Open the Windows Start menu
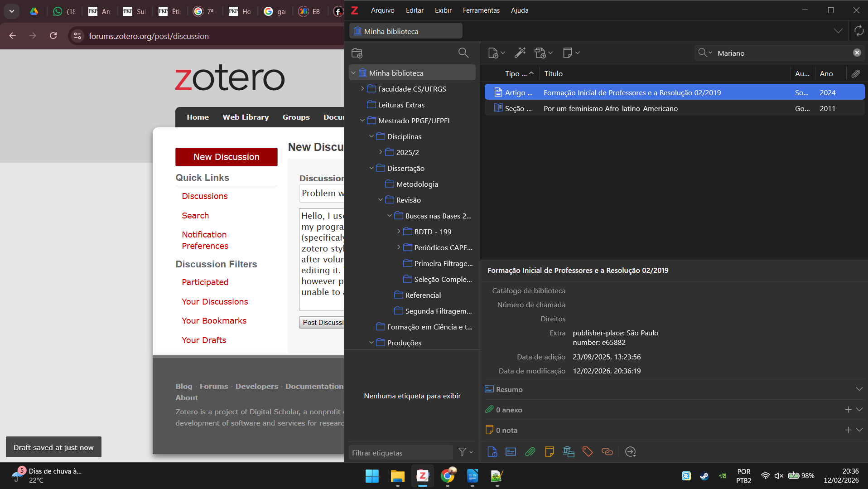This screenshot has height=489, width=868. tap(372, 476)
